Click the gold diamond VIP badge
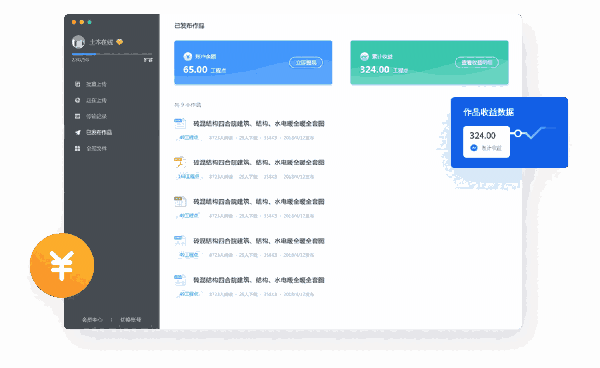The height and width of the screenshot is (368, 600). [x=120, y=42]
